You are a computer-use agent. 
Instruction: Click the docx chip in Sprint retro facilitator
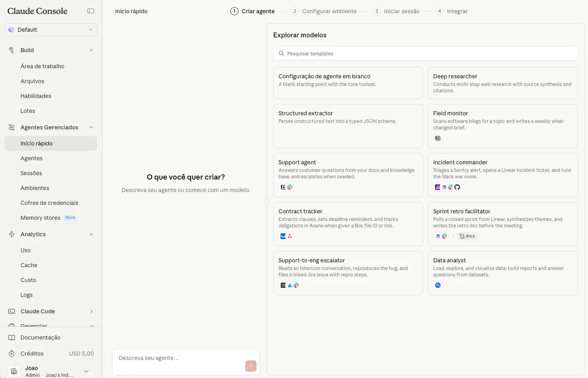pyautogui.click(x=467, y=236)
